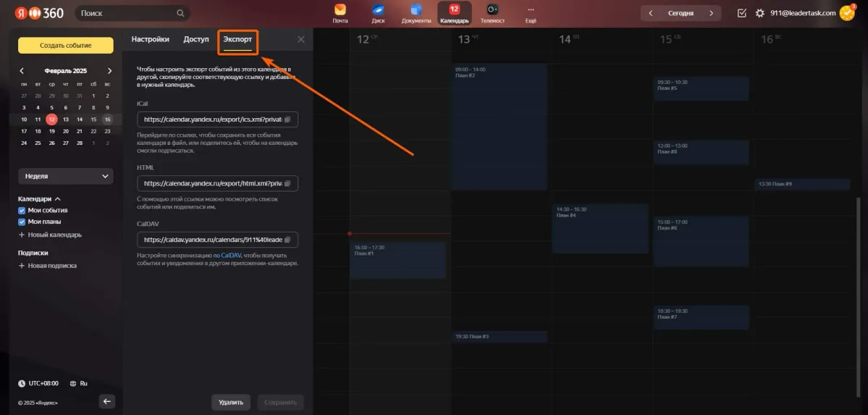Switch to the Доступ tab

196,39
